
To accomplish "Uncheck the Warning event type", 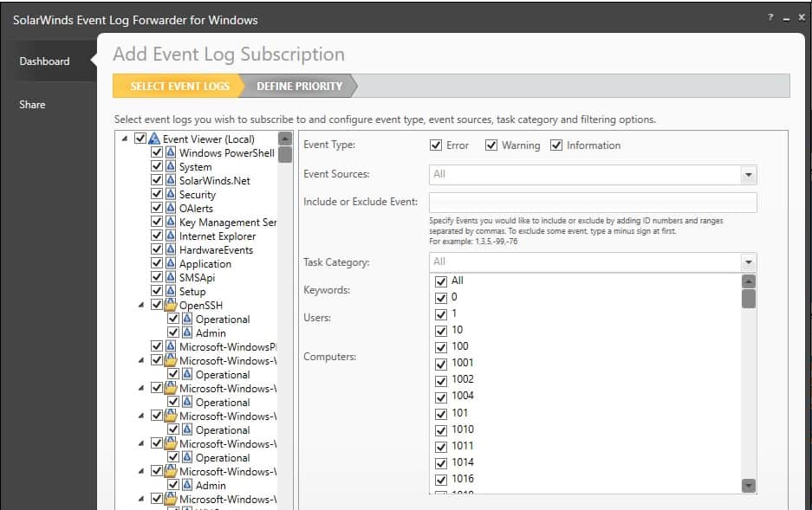I will click(x=491, y=145).
